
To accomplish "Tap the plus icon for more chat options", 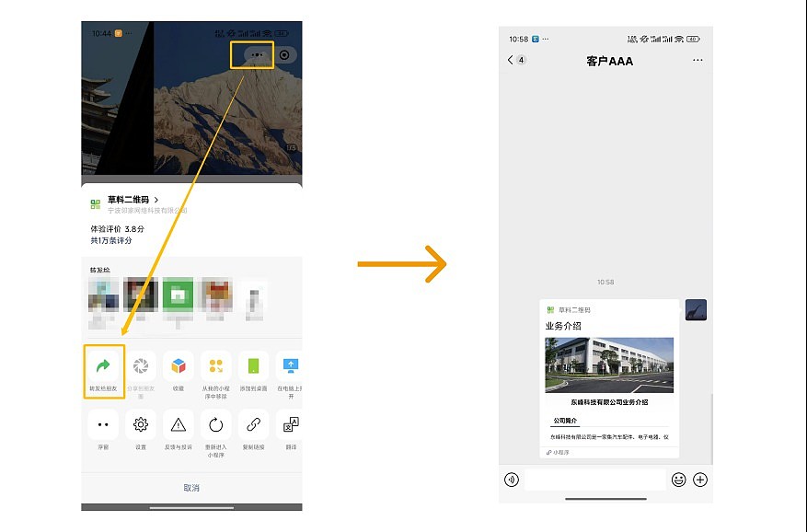I will (x=700, y=480).
